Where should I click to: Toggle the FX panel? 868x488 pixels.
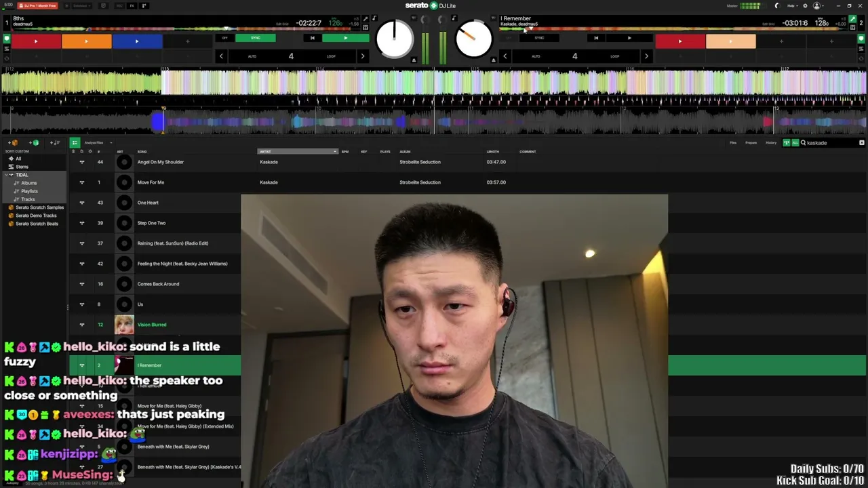point(132,5)
